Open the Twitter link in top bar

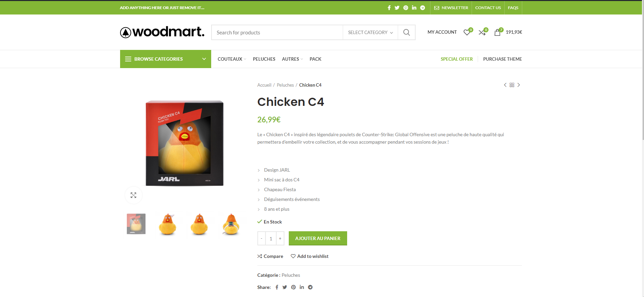[397, 8]
